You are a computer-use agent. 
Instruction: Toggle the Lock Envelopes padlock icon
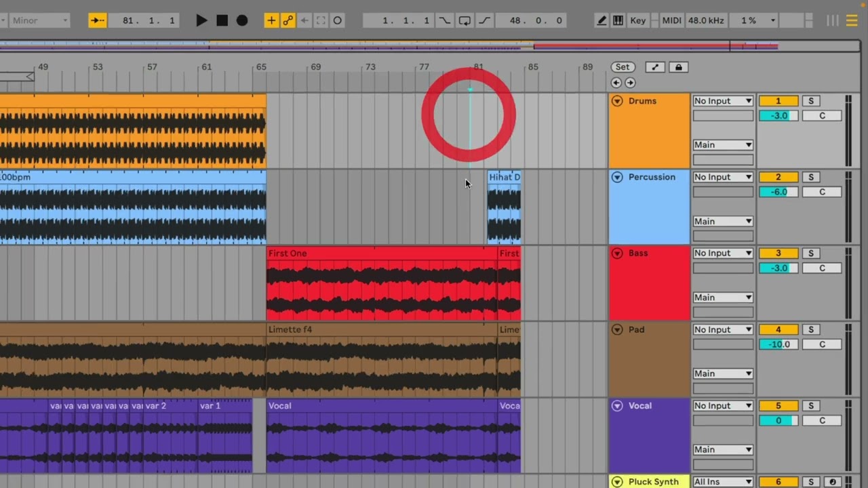coord(678,67)
